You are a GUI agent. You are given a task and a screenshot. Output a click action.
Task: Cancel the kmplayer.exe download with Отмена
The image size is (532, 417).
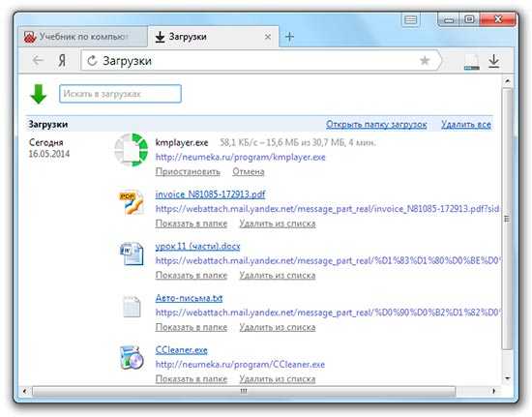[249, 172]
